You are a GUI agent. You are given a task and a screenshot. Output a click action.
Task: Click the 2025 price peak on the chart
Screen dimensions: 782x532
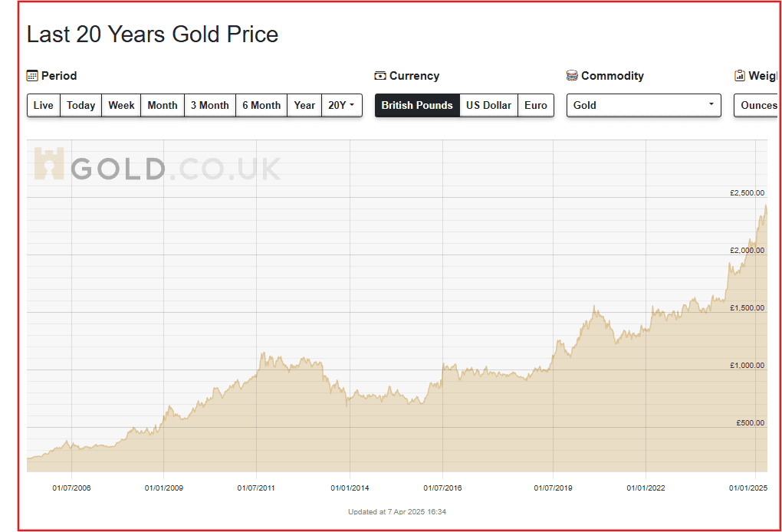tap(766, 206)
